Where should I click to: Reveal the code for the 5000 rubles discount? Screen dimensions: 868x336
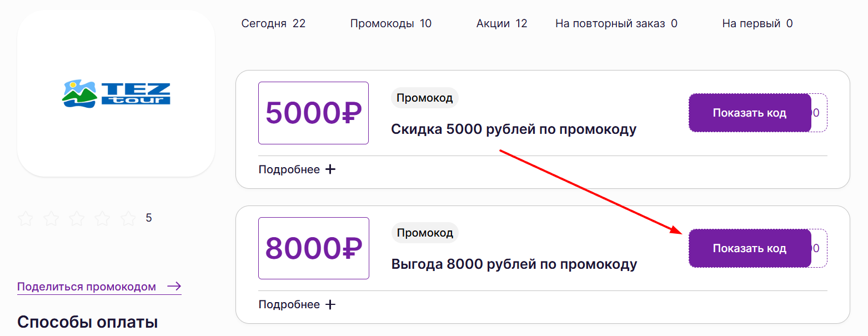point(750,112)
